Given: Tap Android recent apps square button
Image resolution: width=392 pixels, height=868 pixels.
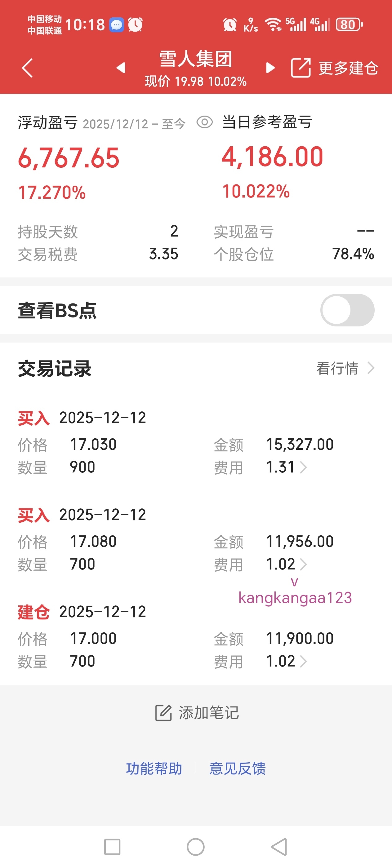Looking at the screenshot, I should point(112,847).
